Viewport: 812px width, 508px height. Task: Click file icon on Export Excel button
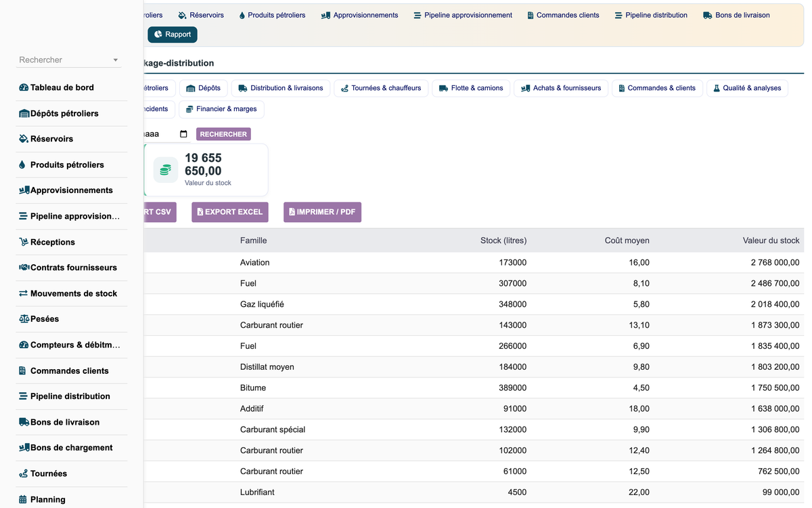(x=200, y=212)
